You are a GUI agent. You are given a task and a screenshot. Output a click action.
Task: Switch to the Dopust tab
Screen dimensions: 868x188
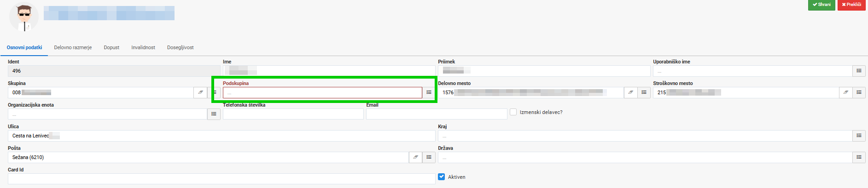click(111, 47)
